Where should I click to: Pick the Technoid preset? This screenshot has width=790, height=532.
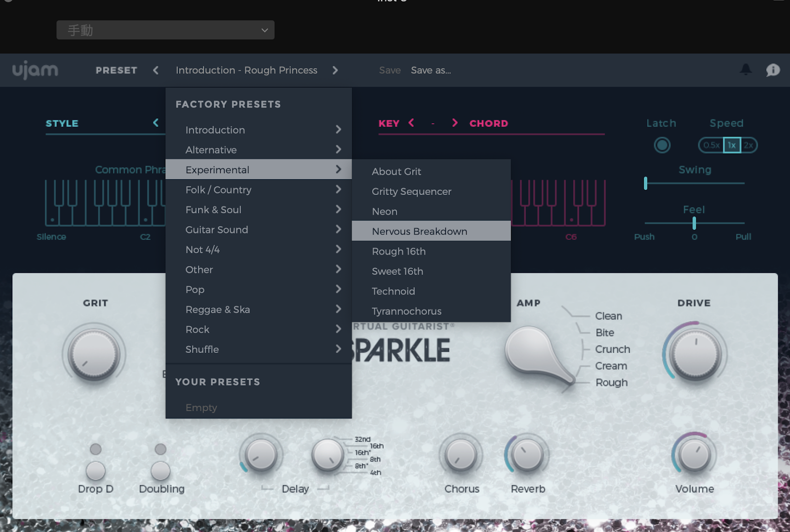431,291
